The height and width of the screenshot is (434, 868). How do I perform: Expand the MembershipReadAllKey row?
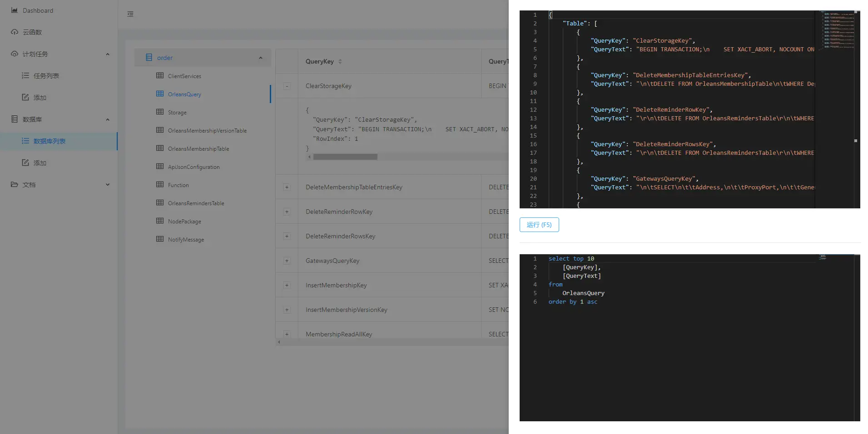(x=287, y=335)
